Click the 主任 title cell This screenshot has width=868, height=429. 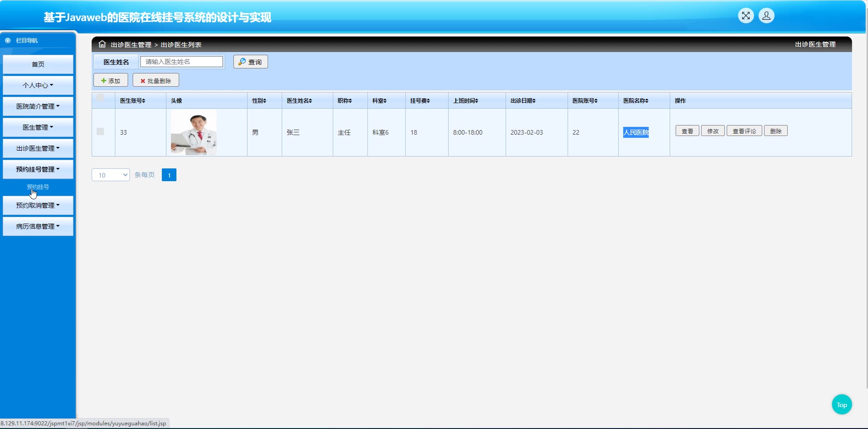coord(344,132)
